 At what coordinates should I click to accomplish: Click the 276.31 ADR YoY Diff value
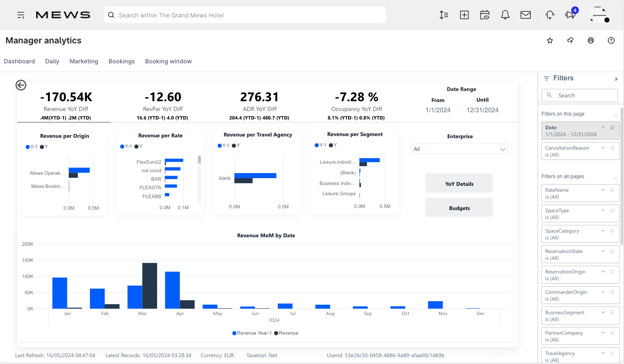tap(260, 97)
